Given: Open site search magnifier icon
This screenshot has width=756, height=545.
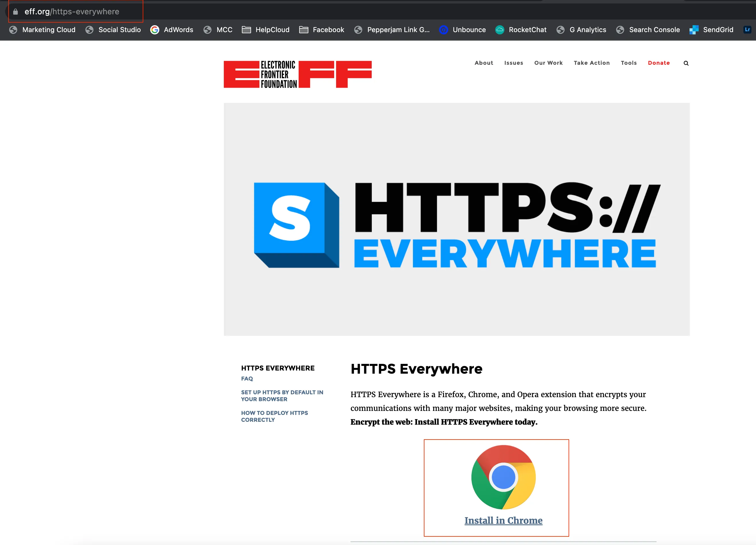Looking at the screenshot, I should pos(686,63).
